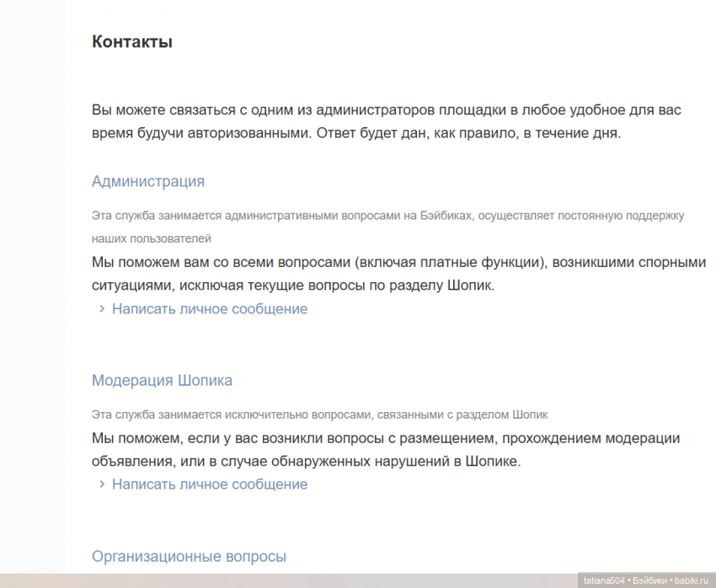Click 'Бэйбики' in the bottom watermark
This screenshot has height=588, width=716.
coord(650,580)
